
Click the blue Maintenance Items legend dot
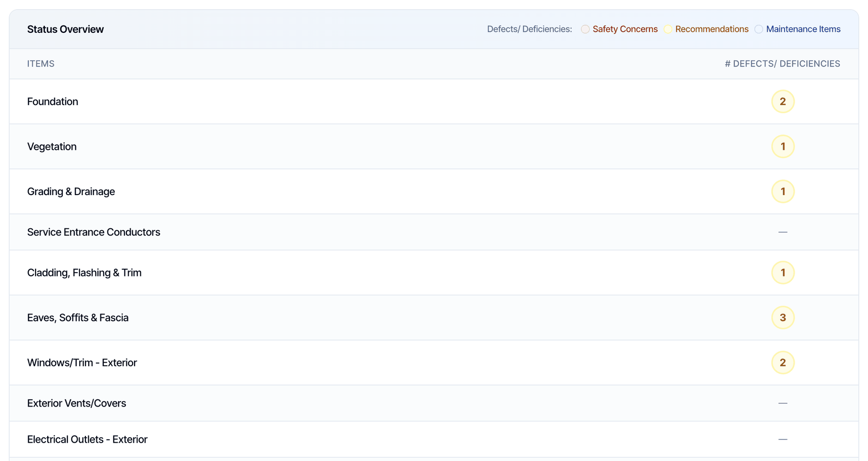(759, 29)
